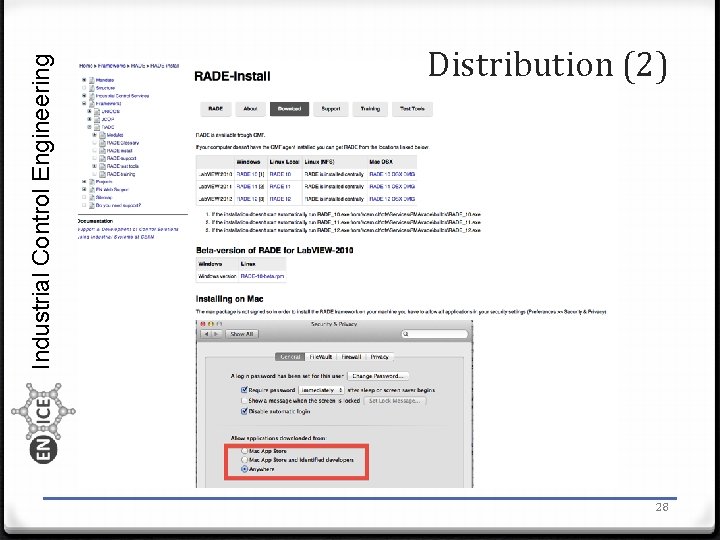
Task: Download RADE 10 OSX DMG link
Action: (x=392, y=174)
